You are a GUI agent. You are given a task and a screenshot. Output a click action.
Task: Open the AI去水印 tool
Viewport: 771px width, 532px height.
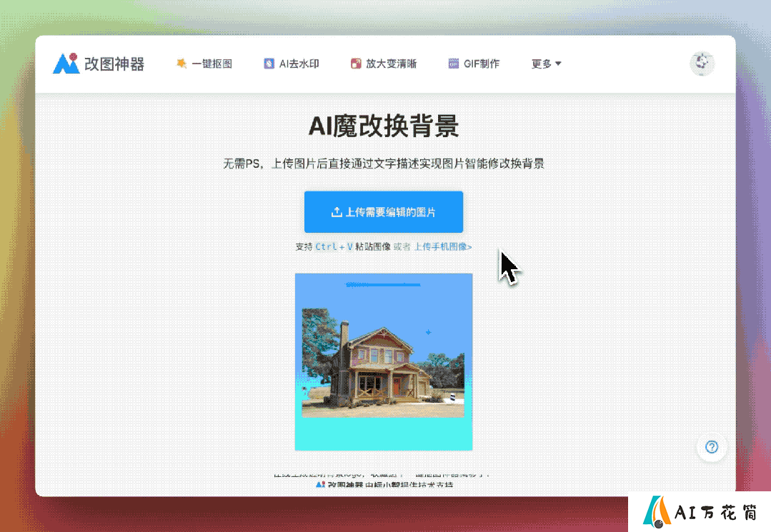[292, 64]
